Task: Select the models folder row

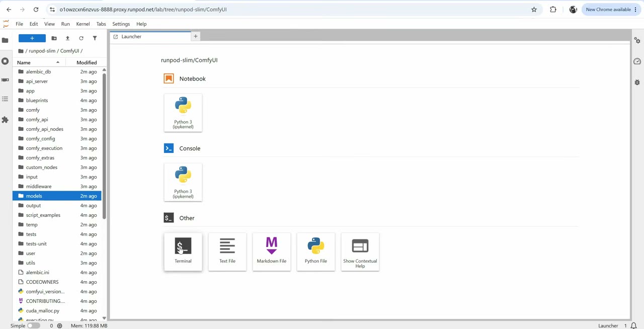Action: click(57, 196)
